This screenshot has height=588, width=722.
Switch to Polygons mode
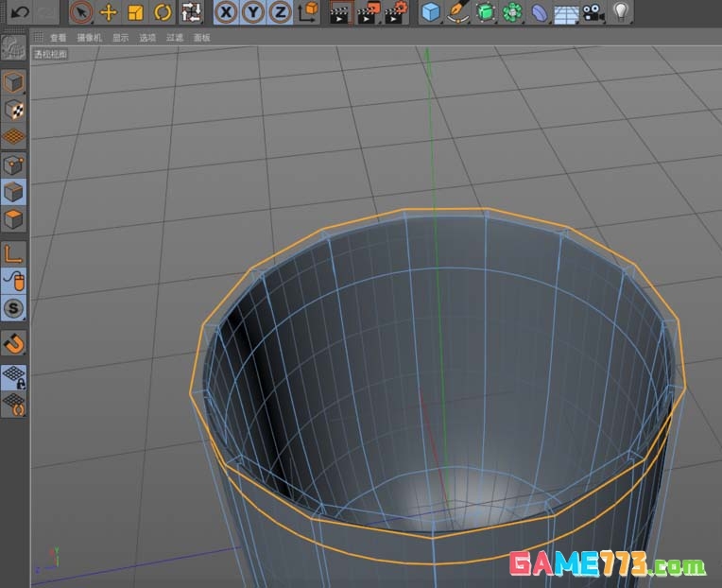click(x=13, y=218)
